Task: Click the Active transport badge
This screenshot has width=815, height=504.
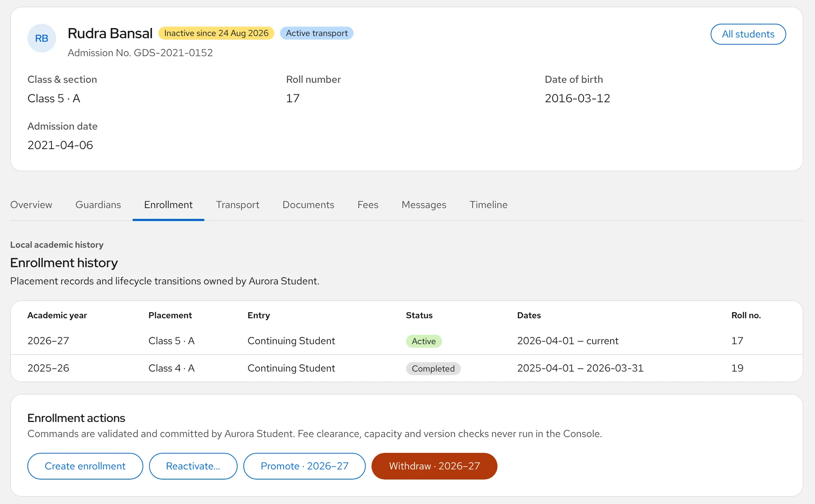Action: [317, 33]
